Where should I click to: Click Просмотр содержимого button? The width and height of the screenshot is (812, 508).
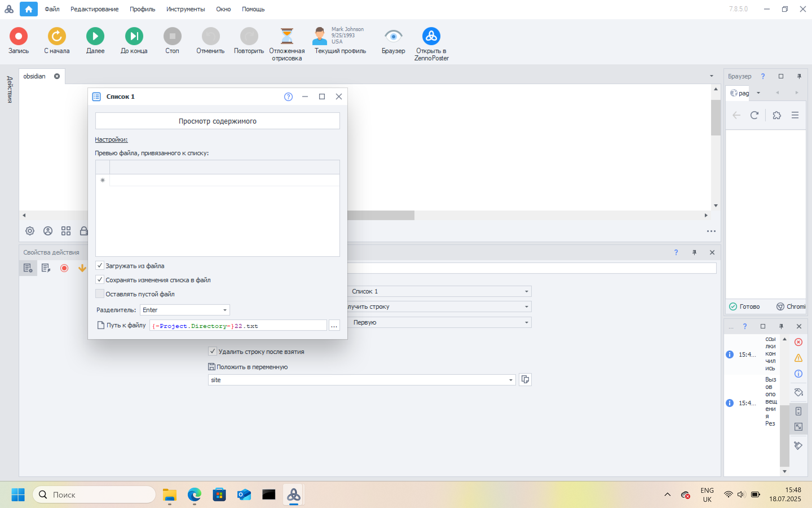coord(217,121)
